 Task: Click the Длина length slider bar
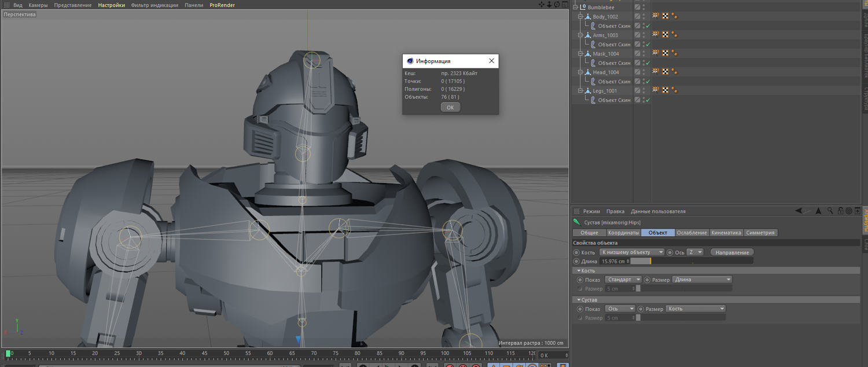point(692,262)
